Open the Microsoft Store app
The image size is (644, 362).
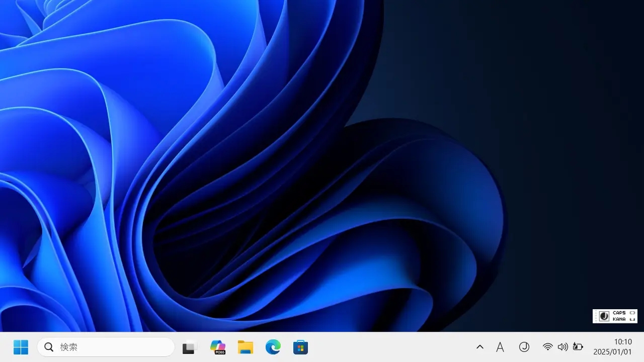coord(300,347)
